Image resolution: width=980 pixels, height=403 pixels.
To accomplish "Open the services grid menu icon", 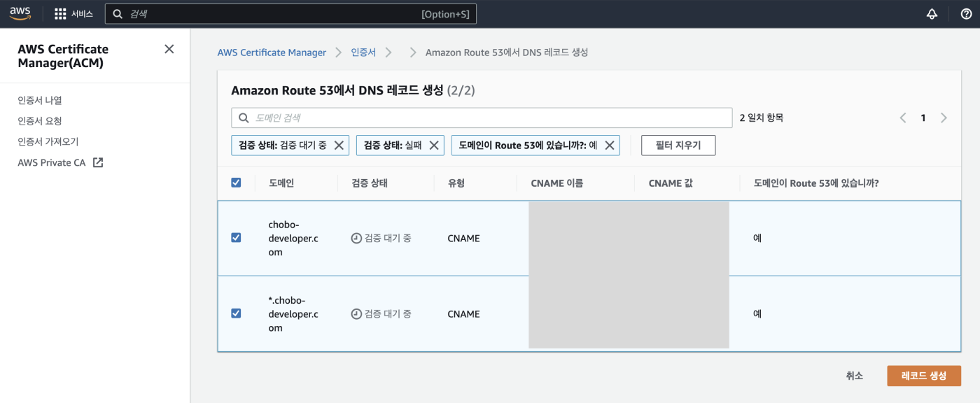I will (x=60, y=14).
